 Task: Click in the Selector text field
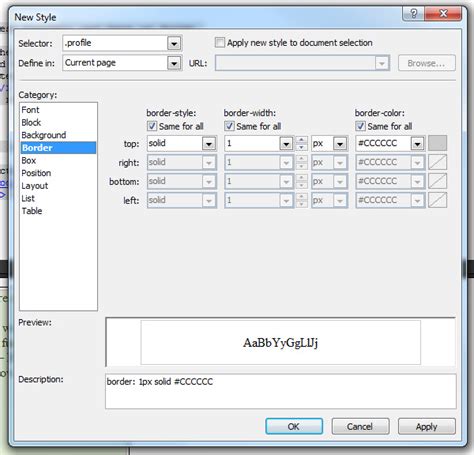[x=115, y=43]
